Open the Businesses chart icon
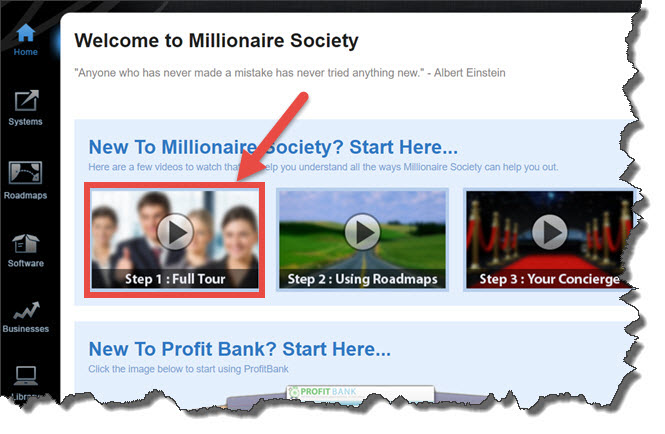 [26, 311]
